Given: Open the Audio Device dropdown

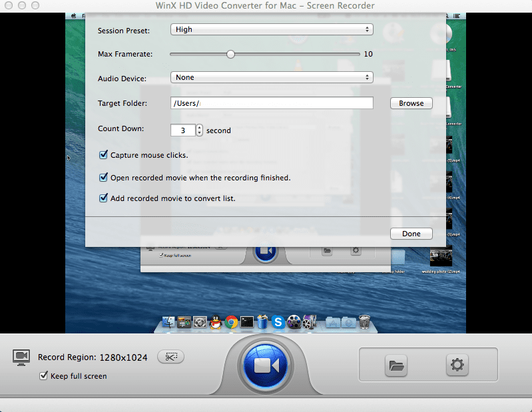Looking at the screenshot, I should click(x=272, y=77).
